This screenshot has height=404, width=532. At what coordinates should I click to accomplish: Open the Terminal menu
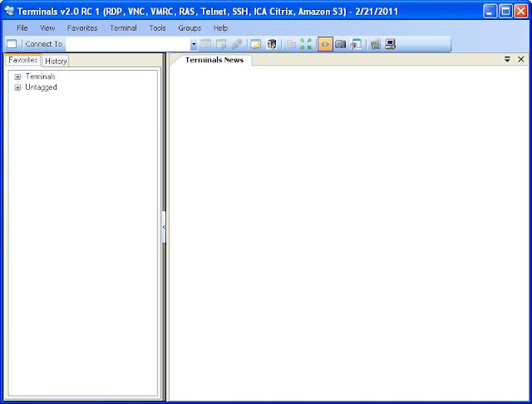click(x=123, y=28)
